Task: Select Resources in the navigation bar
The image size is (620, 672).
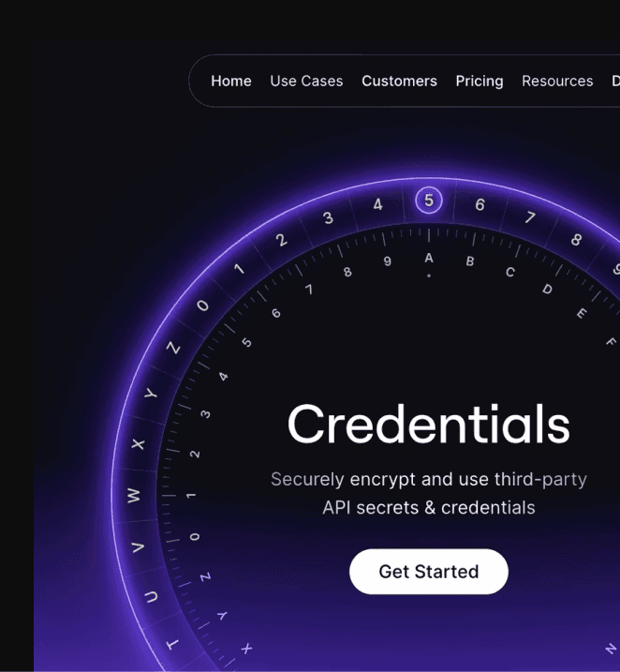Action: click(x=557, y=81)
